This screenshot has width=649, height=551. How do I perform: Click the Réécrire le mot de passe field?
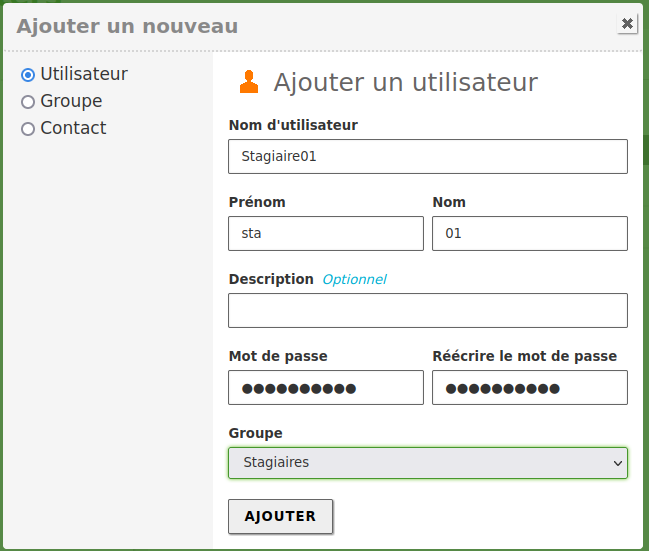pos(530,387)
